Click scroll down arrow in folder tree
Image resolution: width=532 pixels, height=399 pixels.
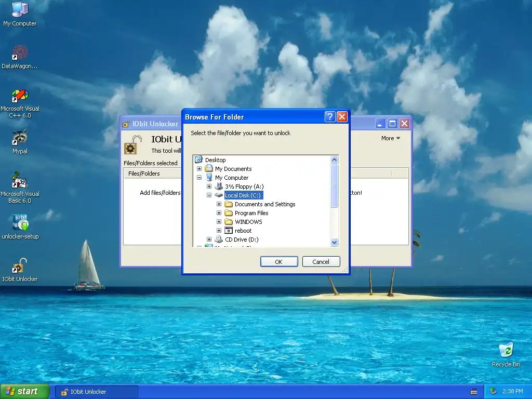click(334, 242)
